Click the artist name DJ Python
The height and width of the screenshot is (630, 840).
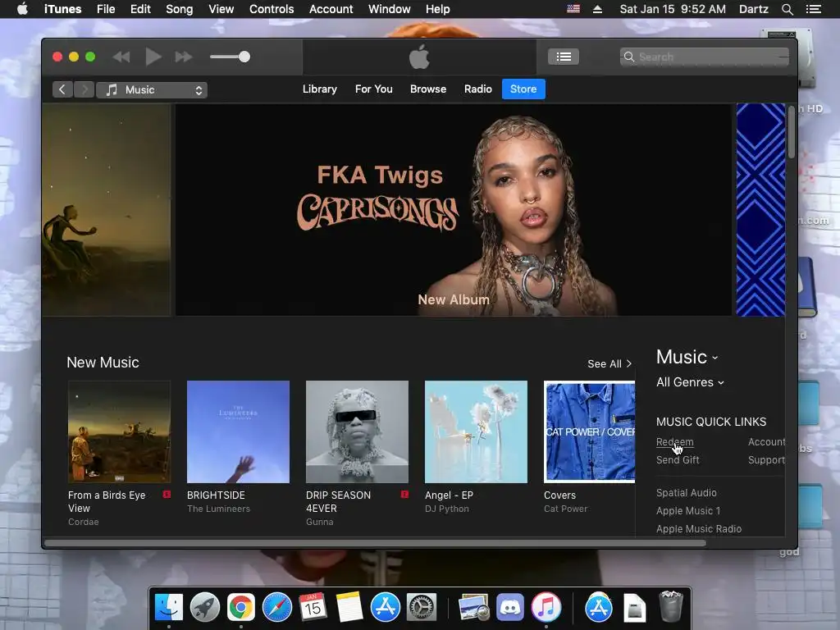click(447, 509)
